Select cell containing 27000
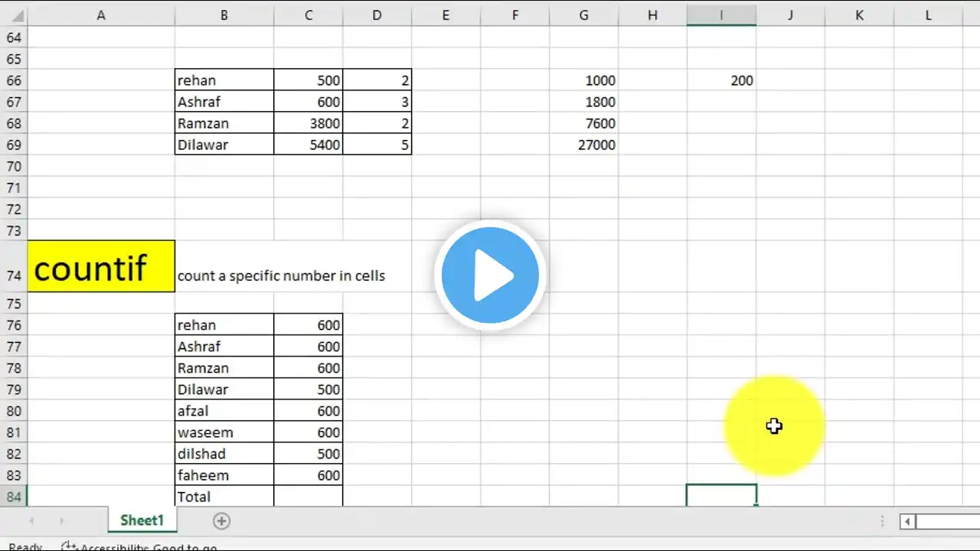This screenshot has width=980, height=551. [x=584, y=145]
